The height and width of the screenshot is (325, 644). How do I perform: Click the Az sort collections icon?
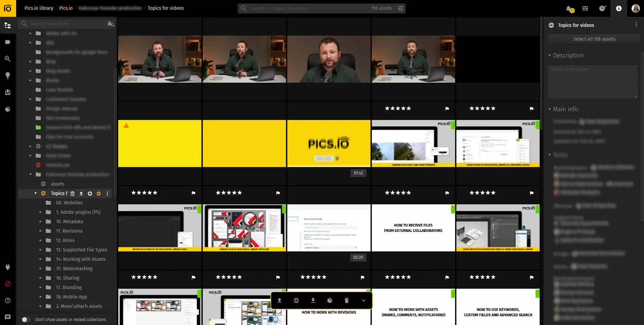tap(111, 24)
